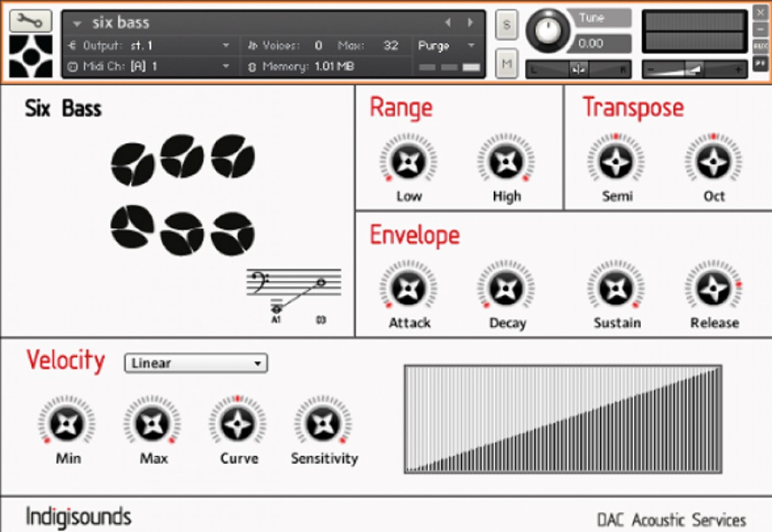
Task: Open the Linear velocity curve dropdown
Action: tap(196, 363)
